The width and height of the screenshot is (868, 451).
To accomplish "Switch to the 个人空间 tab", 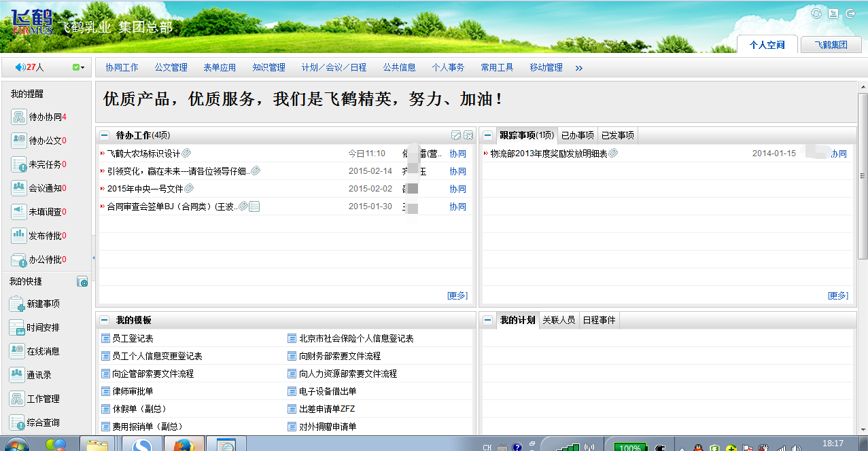I will [767, 44].
